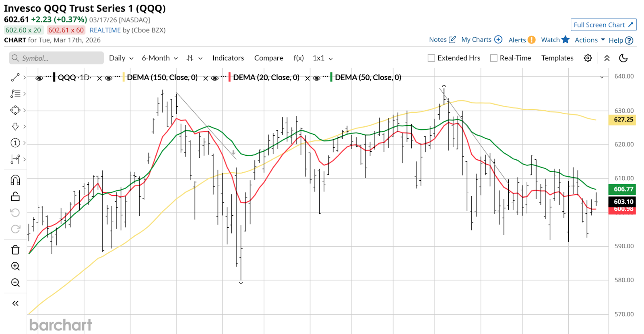This screenshot has height=334, width=644.
Task: Expand the trend line tool options
Action: click(x=25, y=77)
